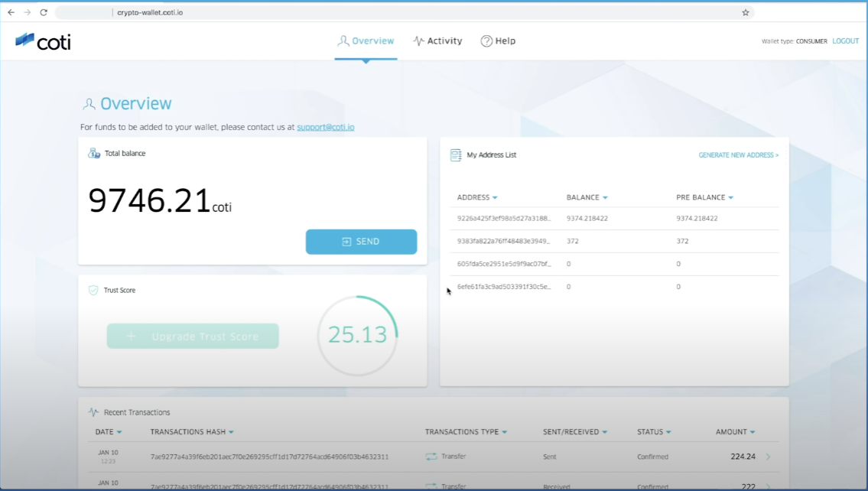The image size is (868, 491).
Task: Click the address bar URL
Action: click(150, 12)
